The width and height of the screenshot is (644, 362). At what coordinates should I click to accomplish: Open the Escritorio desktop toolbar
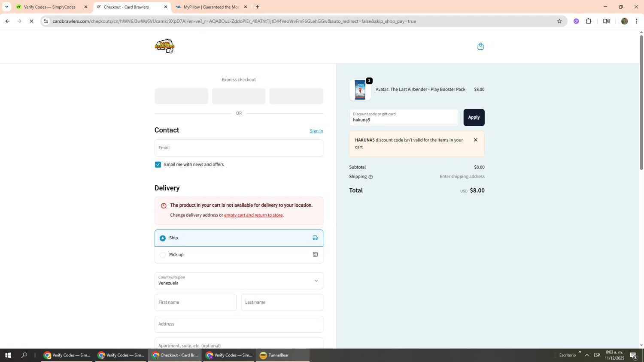[x=568, y=355]
